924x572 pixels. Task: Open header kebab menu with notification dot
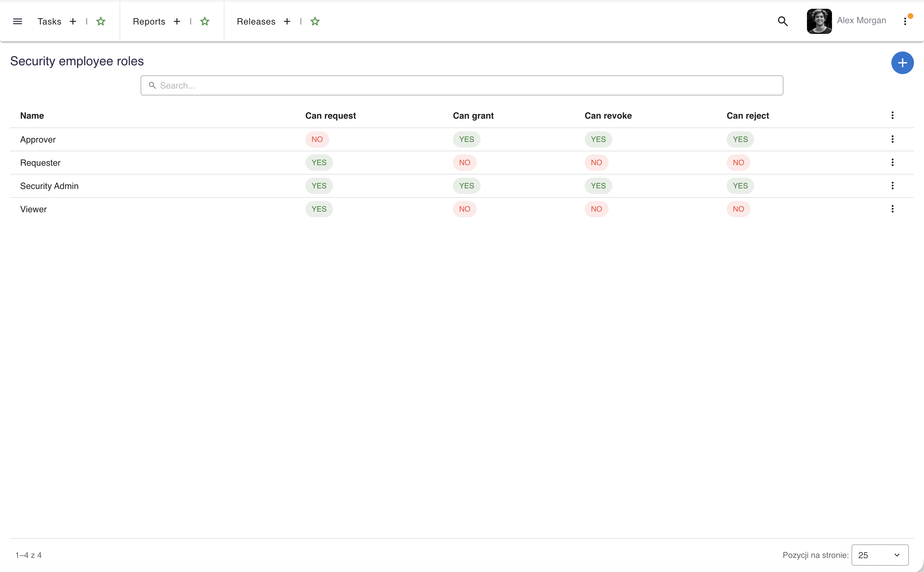(905, 21)
